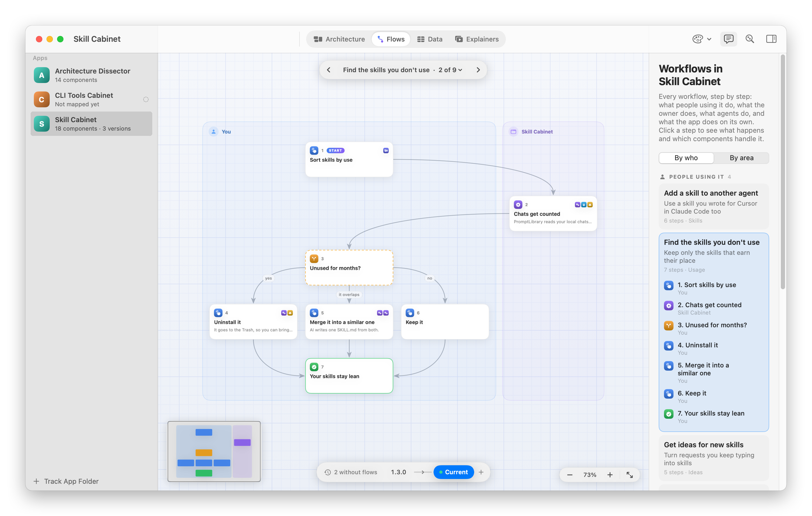Image resolution: width=812 pixels, height=516 pixels.
Task: Click the search magnifier icon
Action: 750,39
